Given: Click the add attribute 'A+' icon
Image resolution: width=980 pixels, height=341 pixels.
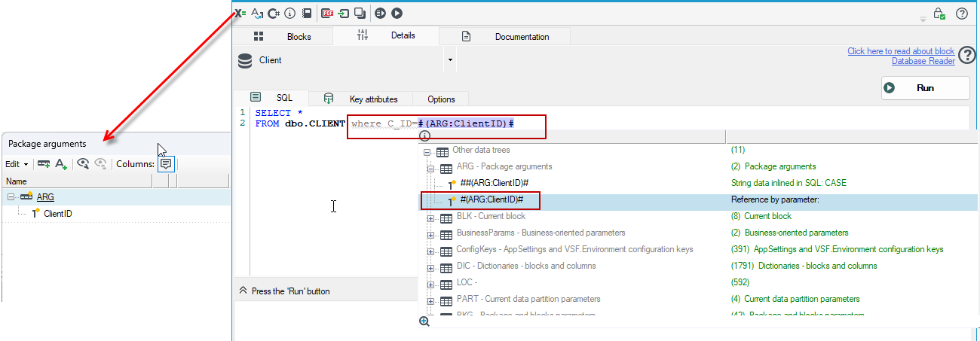Looking at the screenshot, I should (x=61, y=163).
